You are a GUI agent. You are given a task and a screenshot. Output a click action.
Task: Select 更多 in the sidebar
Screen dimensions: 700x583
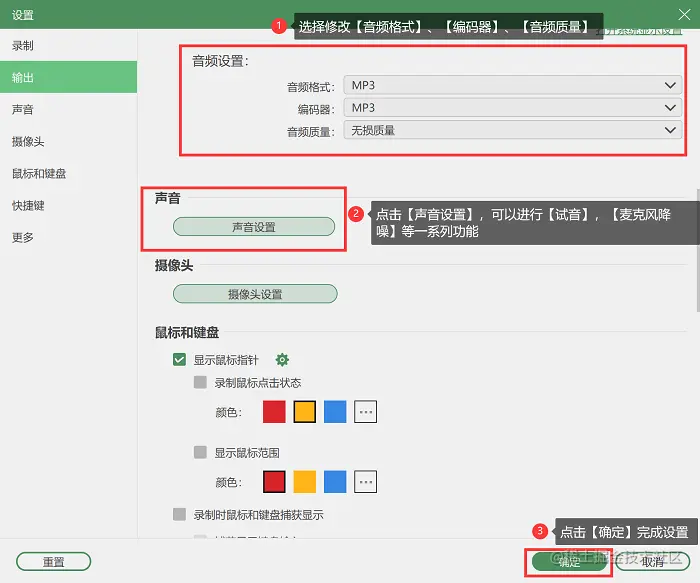[68, 237]
